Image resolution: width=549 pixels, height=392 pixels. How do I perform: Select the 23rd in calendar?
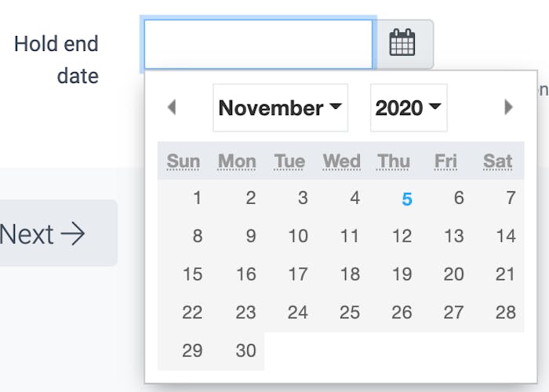pos(245,312)
